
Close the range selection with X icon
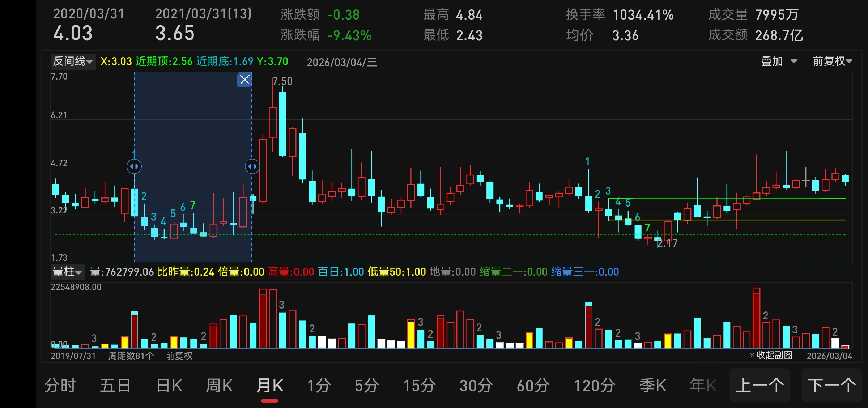click(x=244, y=80)
